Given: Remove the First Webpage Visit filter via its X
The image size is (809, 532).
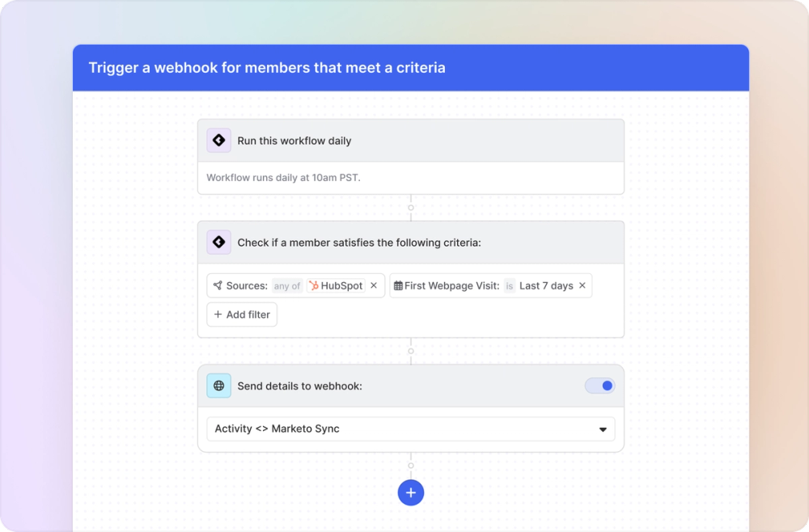Looking at the screenshot, I should 582,285.
